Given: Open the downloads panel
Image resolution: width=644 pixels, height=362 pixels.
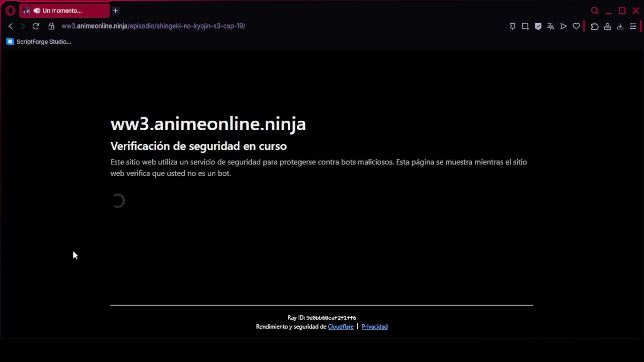Looking at the screenshot, I should point(620,26).
